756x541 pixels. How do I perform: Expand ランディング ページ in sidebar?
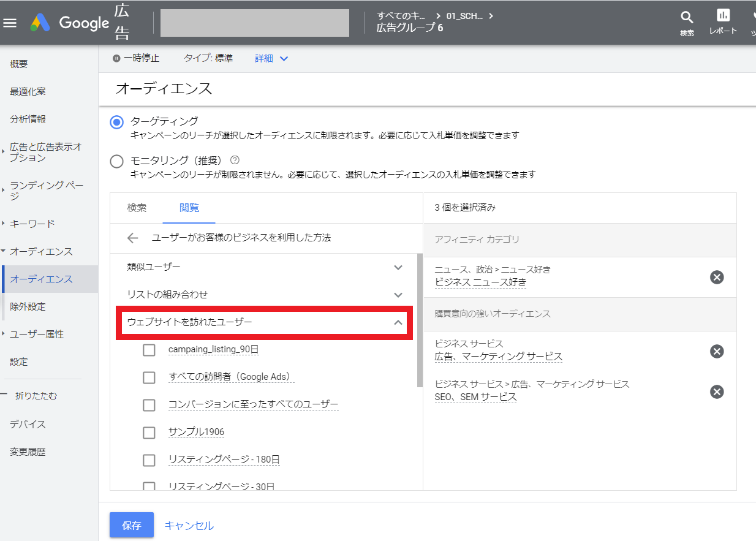click(x=4, y=191)
